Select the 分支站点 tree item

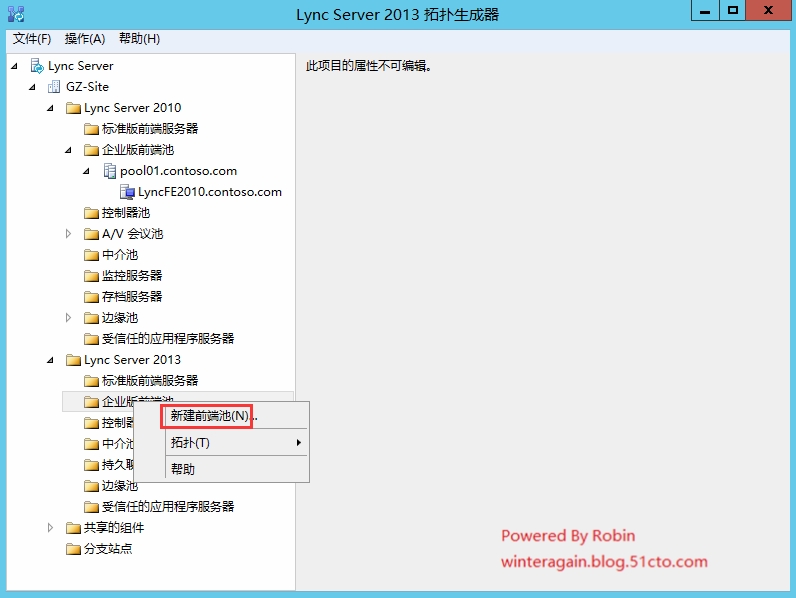pos(108,549)
